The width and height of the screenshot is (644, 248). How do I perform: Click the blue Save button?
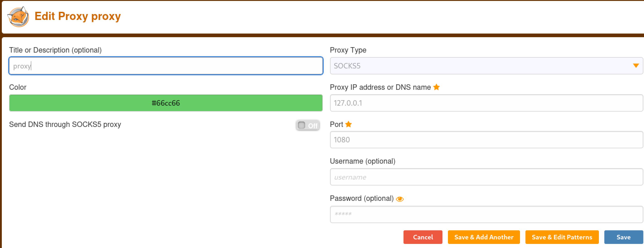point(623,237)
